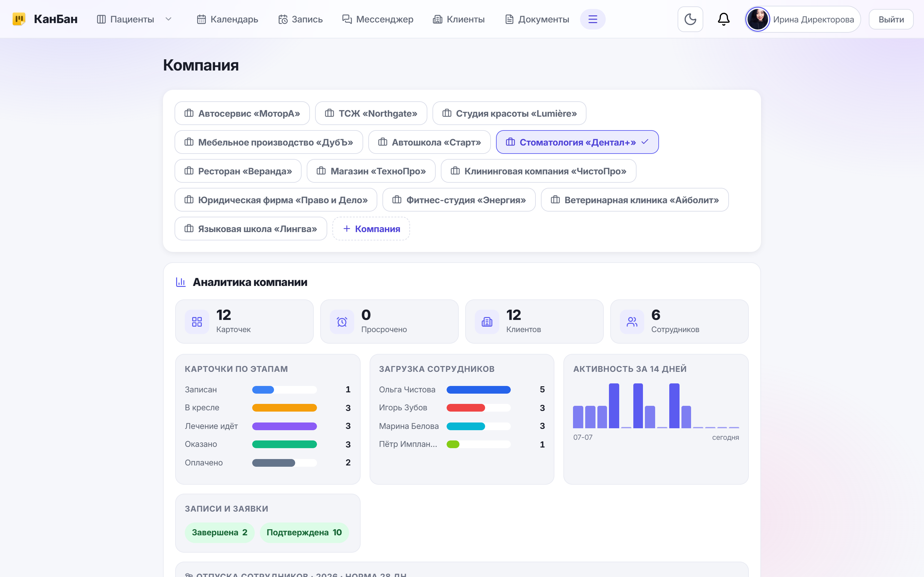The image size is (924, 577).
Task: Go to the Документы section
Action: click(x=537, y=19)
